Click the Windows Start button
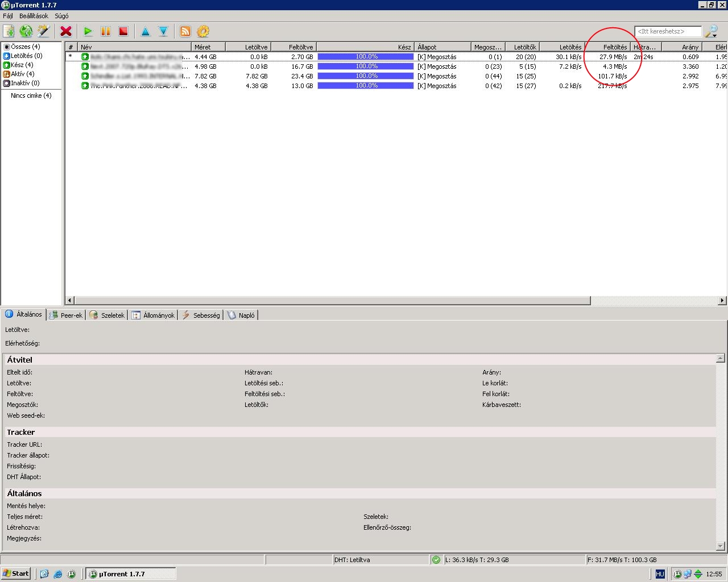Image resolution: width=728 pixels, height=582 pixels. [x=16, y=573]
